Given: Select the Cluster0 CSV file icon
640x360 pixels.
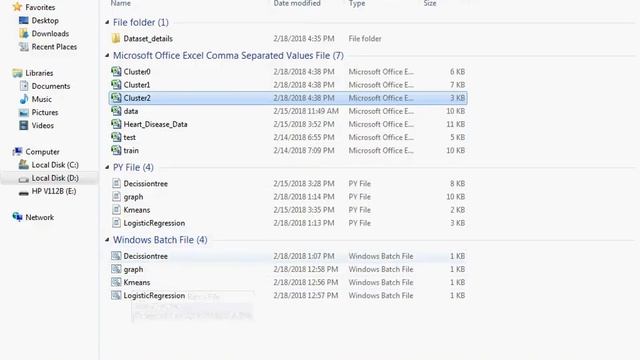Looking at the screenshot, I should pos(116,72).
